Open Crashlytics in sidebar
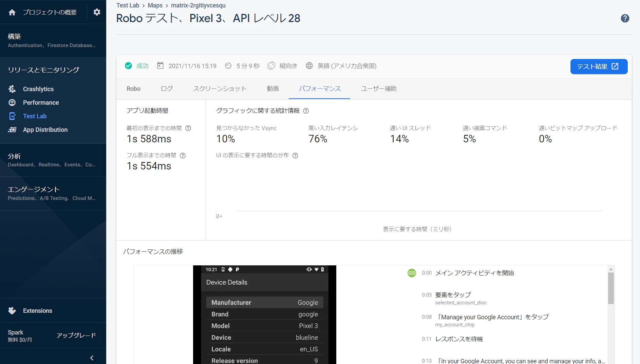This screenshot has height=364, width=640. [x=38, y=89]
